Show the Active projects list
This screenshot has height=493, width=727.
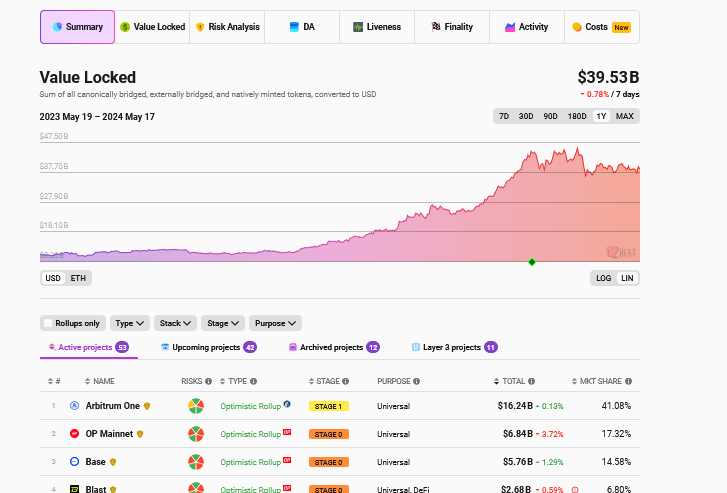point(89,347)
